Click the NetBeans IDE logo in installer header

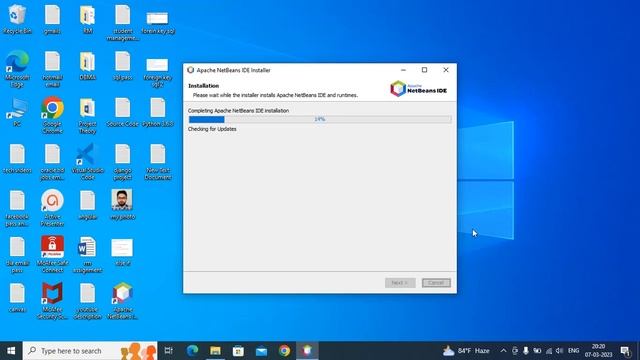[418, 88]
